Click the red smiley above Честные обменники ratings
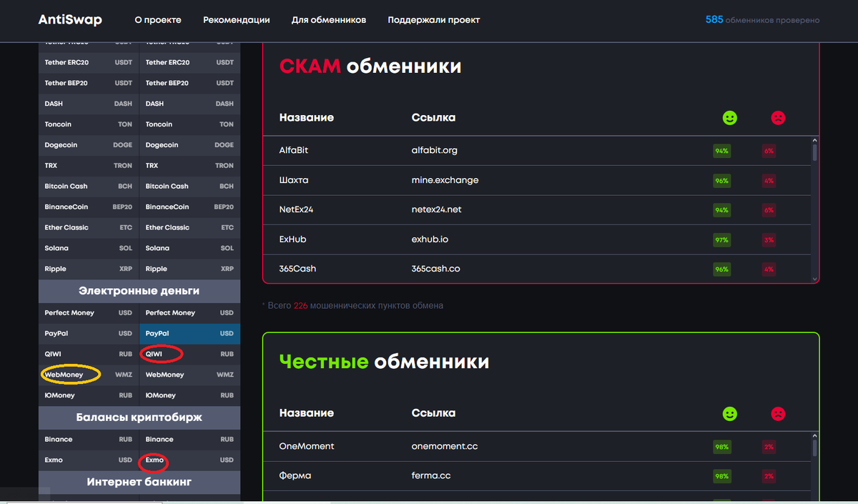This screenshot has height=504, width=858. pos(778,413)
